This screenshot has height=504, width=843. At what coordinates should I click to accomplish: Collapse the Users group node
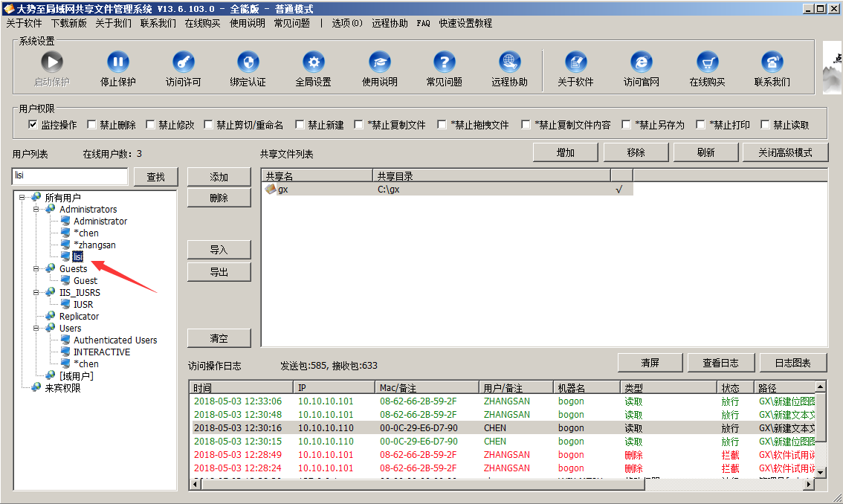tap(36, 329)
